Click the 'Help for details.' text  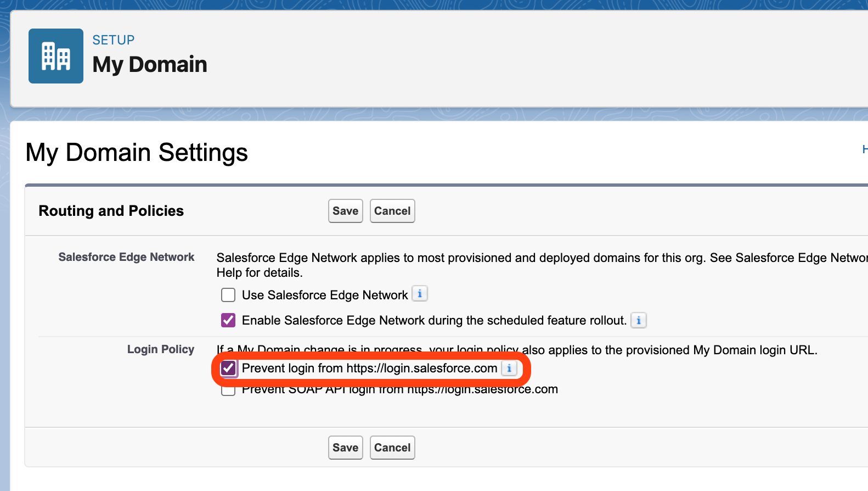click(260, 273)
